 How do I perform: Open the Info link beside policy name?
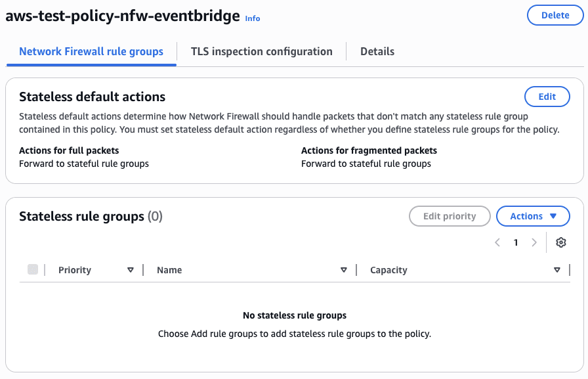pyautogui.click(x=253, y=18)
